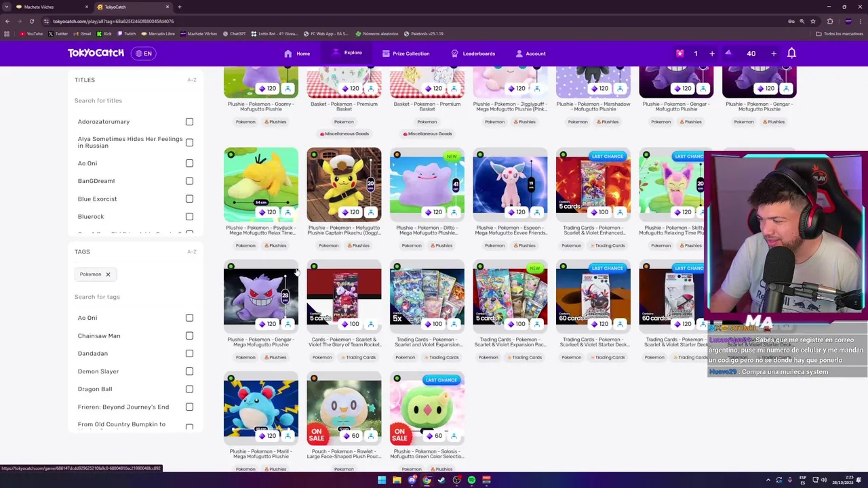The image size is (868, 488).
Task: Open the Prize Collection page
Action: click(x=406, y=54)
